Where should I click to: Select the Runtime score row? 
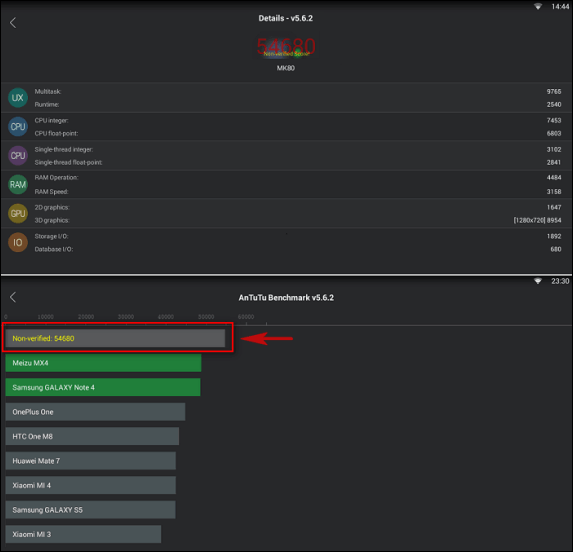click(286, 104)
